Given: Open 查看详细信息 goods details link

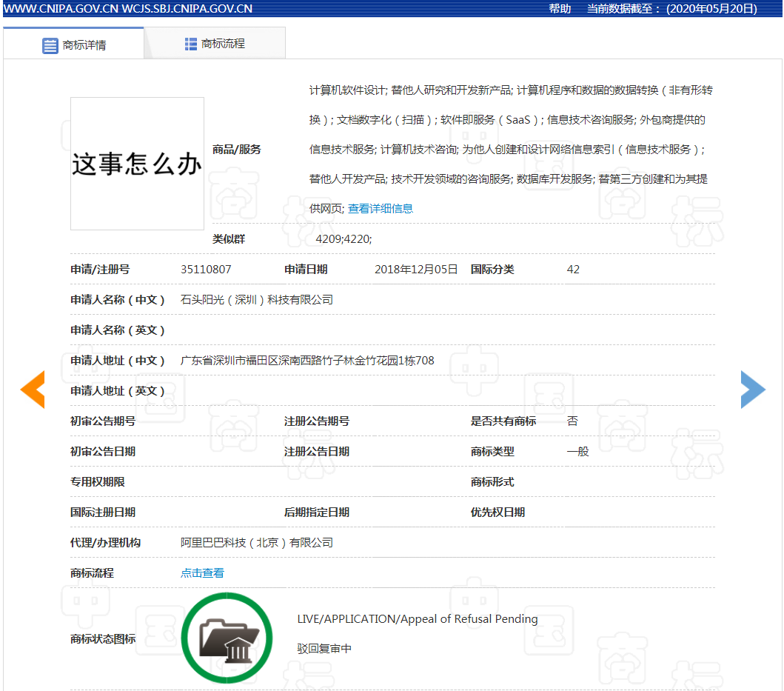Looking at the screenshot, I should pyautogui.click(x=381, y=209).
